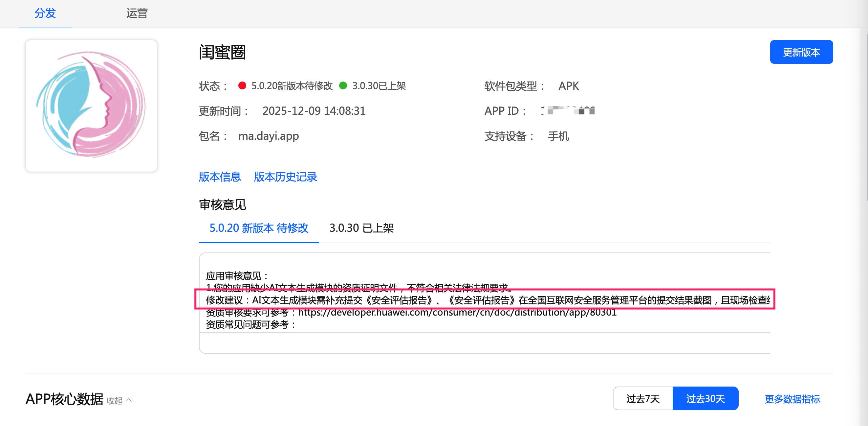Click the package name ma.dayi.app
Screen dimensions: 868x426
[268, 136]
